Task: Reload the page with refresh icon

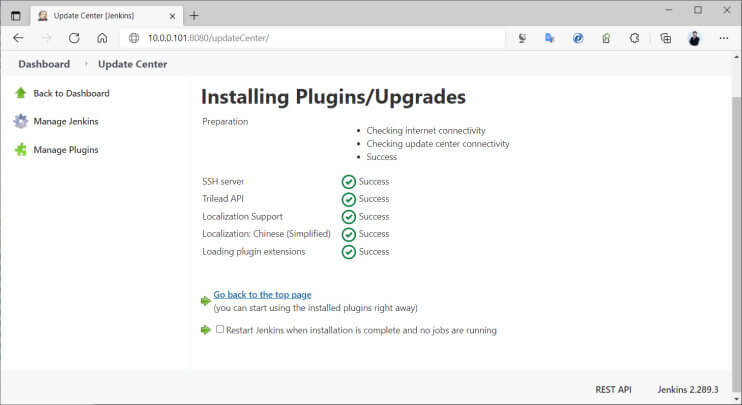Action: pos(74,38)
